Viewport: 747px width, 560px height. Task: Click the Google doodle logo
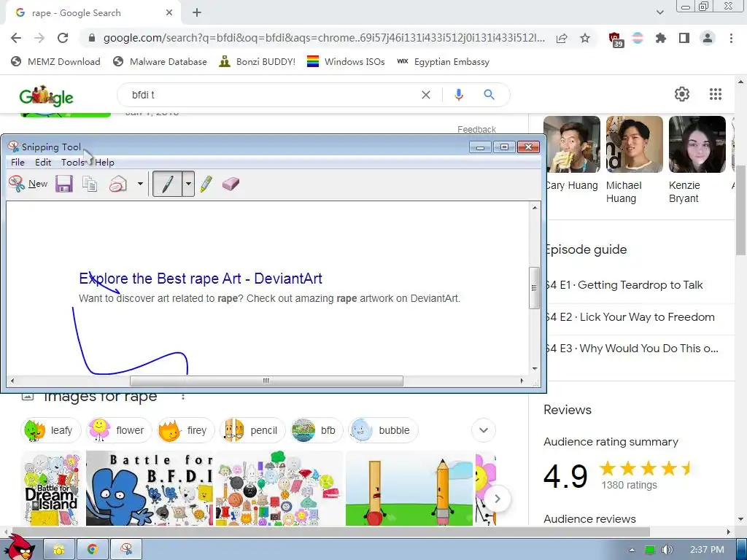point(46,96)
